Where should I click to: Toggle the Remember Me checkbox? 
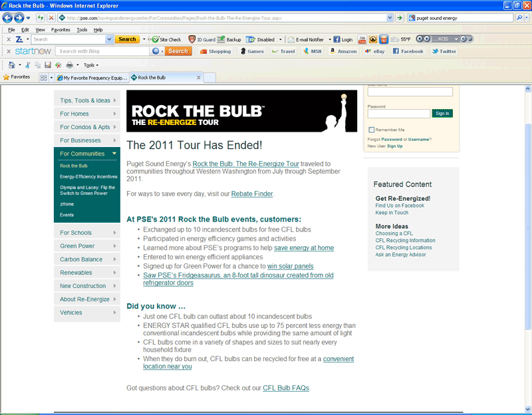click(x=371, y=130)
